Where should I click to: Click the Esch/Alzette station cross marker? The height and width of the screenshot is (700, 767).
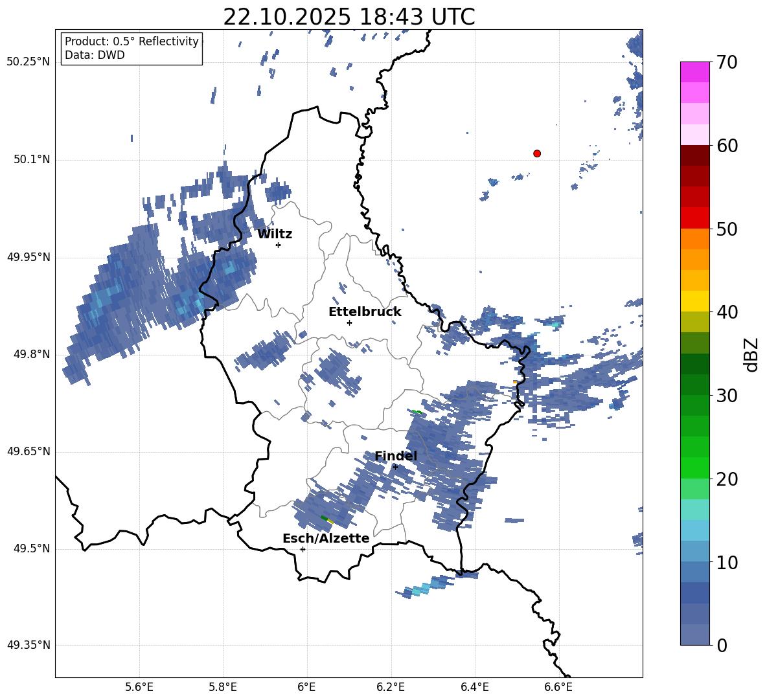click(303, 549)
